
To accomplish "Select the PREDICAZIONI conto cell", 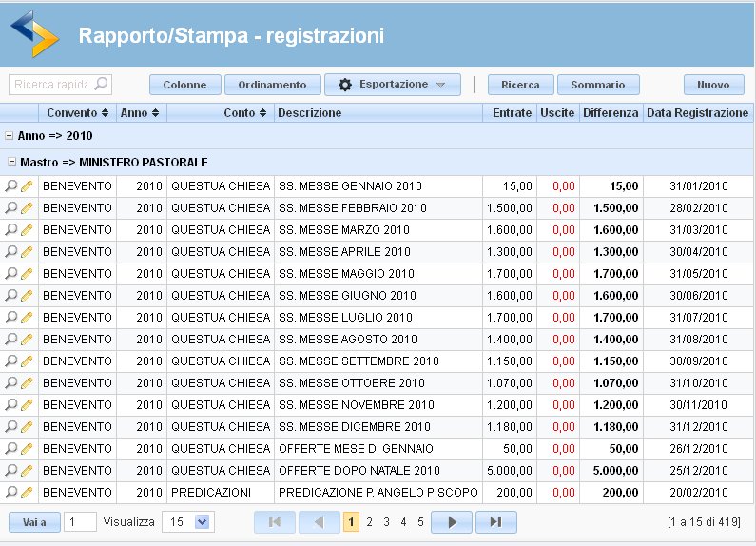I will click(x=221, y=492).
